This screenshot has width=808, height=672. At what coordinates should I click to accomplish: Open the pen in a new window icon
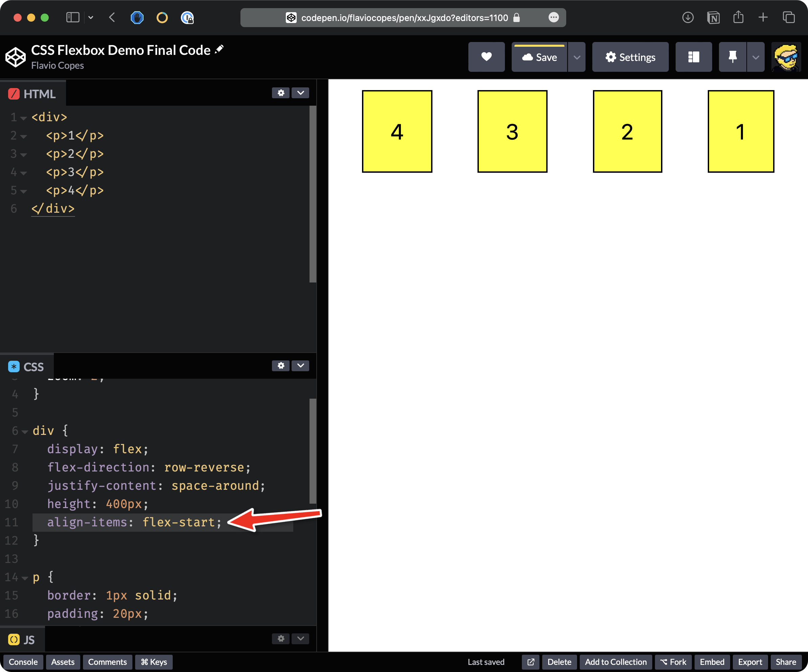[531, 662]
